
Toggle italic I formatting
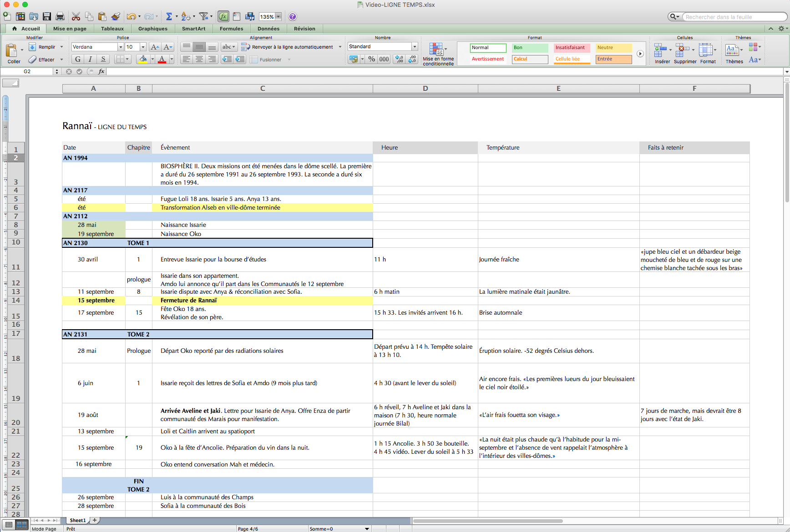coord(91,59)
